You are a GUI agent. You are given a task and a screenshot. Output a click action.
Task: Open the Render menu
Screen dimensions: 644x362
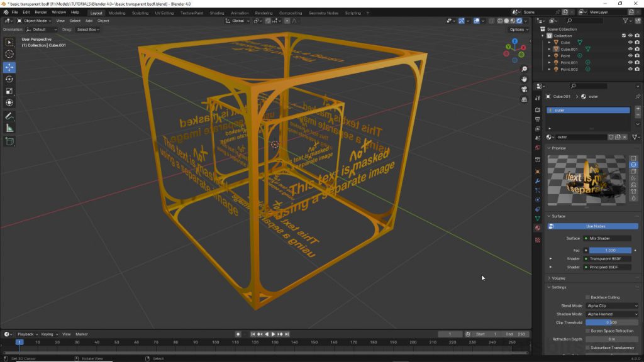click(x=41, y=12)
